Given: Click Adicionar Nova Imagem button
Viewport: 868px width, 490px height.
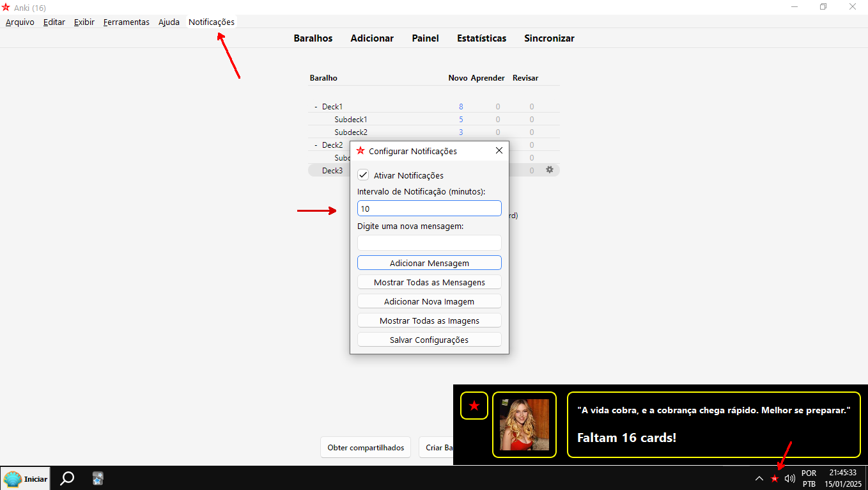Looking at the screenshot, I should (429, 301).
